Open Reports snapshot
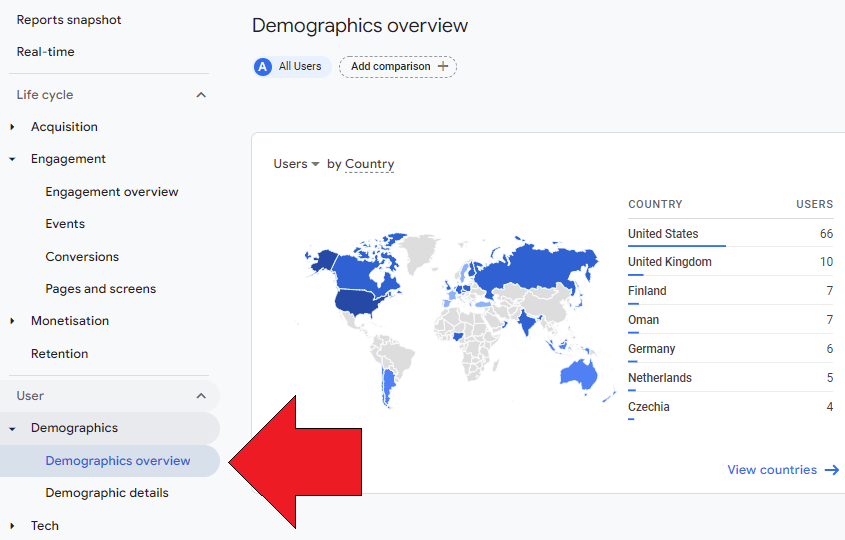The width and height of the screenshot is (845, 540). point(69,20)
